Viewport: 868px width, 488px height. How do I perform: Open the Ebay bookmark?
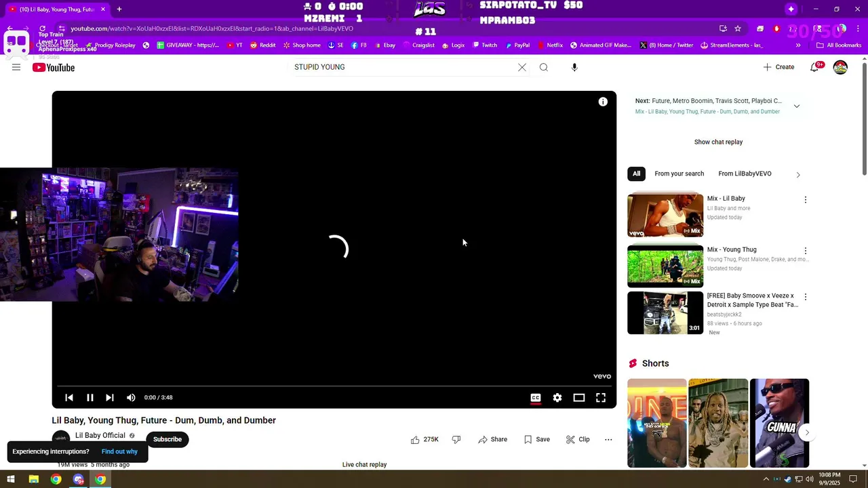[384, 45]
